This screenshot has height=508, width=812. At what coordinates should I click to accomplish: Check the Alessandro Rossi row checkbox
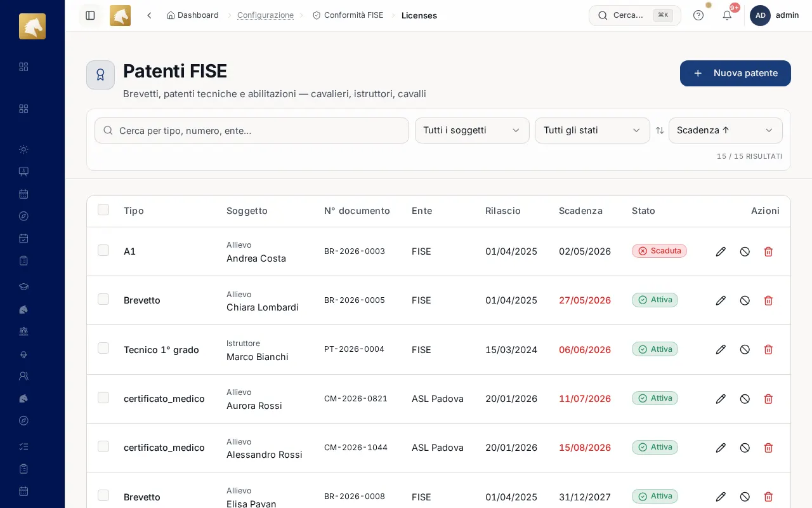tap(103, 446)
